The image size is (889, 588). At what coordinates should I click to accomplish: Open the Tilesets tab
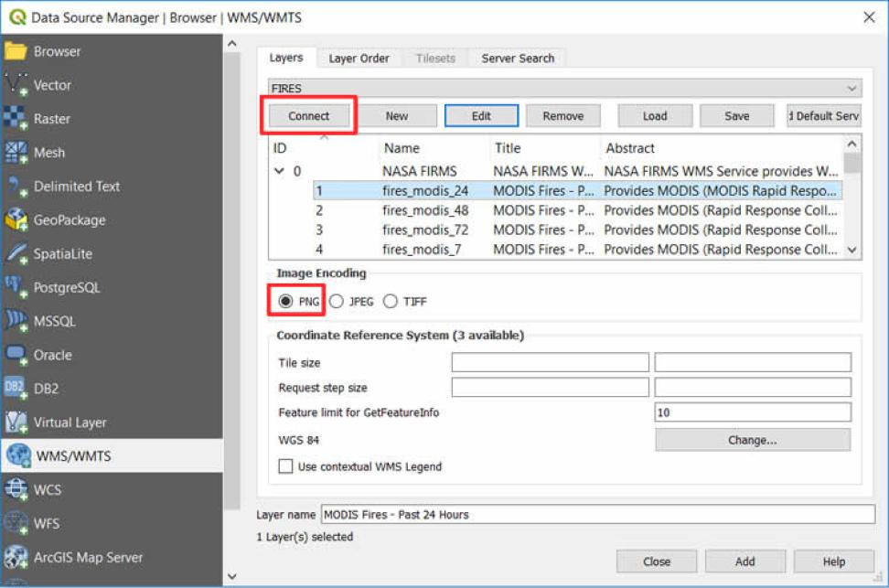435,59
